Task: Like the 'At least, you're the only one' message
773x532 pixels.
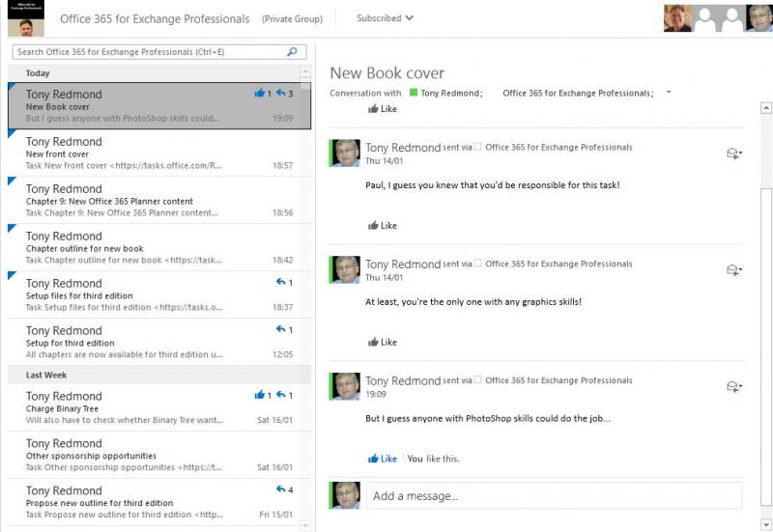Action: [x=383, y=343]
